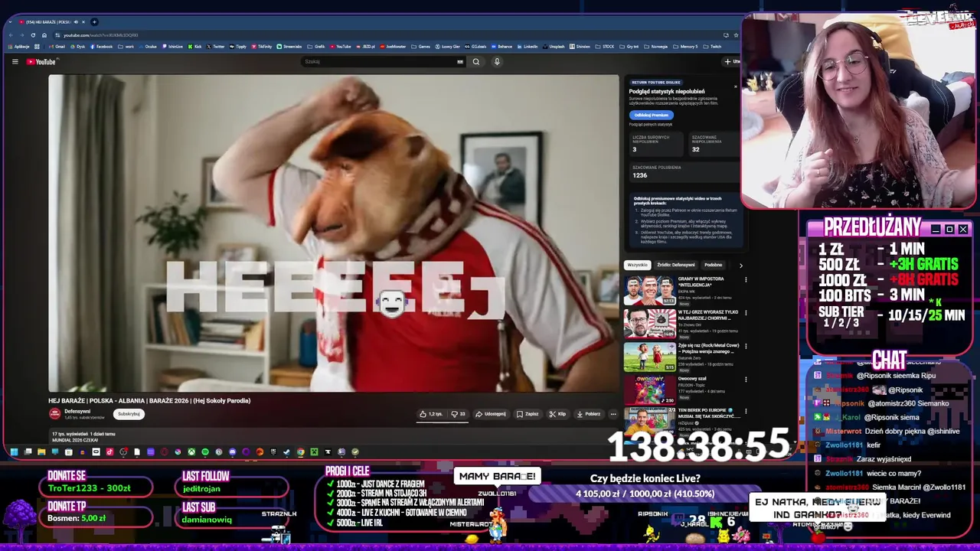This screenshot has height=551, width=980.
Task: Click the magnifier search button
Action: (x=476, y=62)
